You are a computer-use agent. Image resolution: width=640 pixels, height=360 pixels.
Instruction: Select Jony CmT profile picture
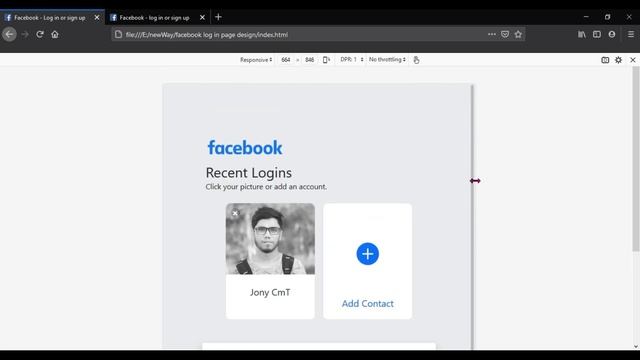click(x=270, y=239)
